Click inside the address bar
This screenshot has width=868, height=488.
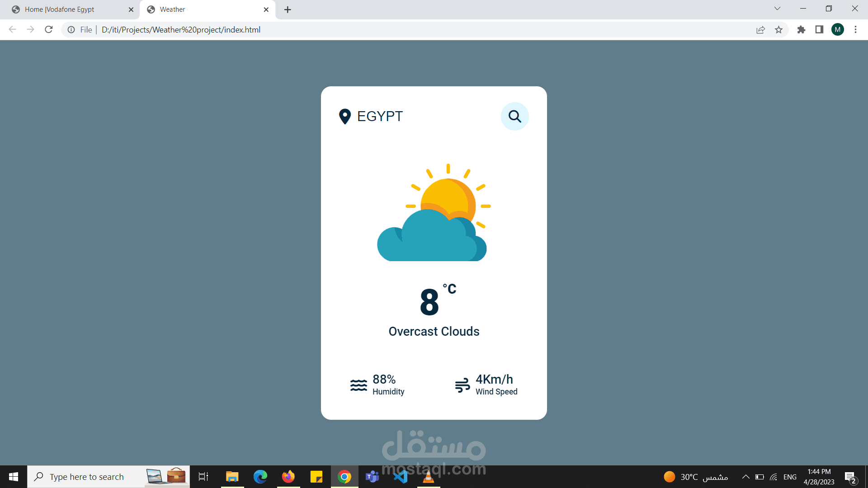pos(316,29)
